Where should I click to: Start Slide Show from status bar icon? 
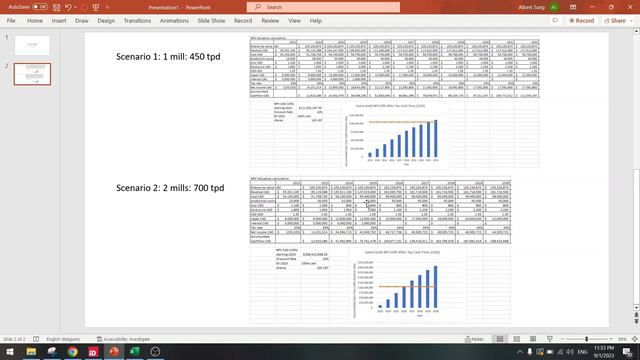tap(549, 339)
